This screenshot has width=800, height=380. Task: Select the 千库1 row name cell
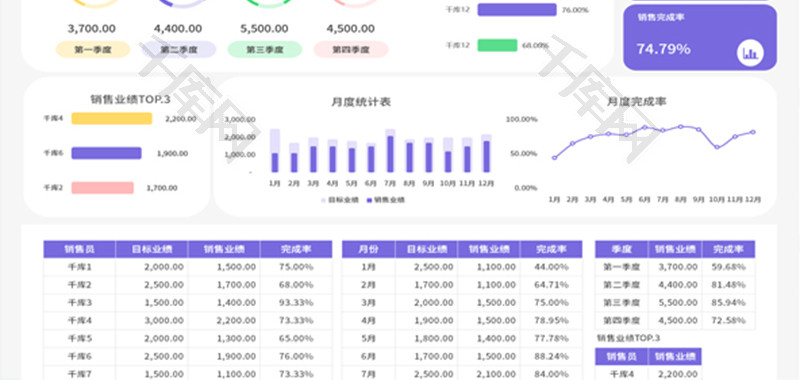point(80,267)
